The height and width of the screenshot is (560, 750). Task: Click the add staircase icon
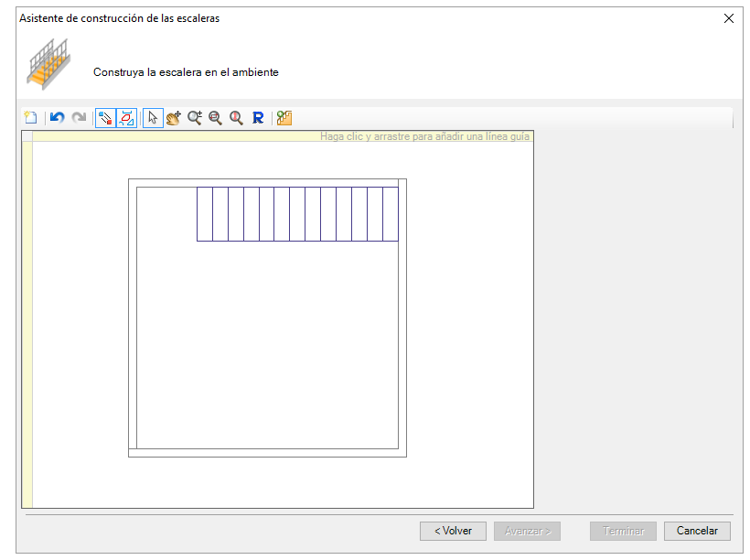[x=284, y=118]
